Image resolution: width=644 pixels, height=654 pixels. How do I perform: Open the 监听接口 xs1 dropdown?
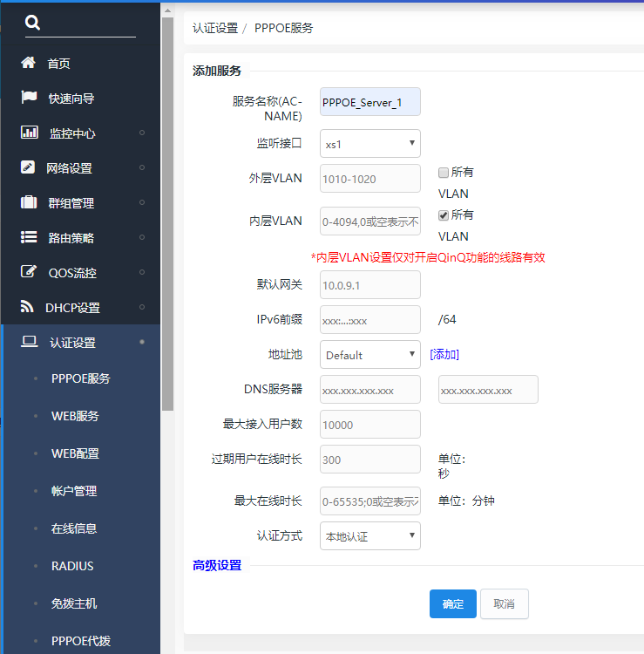point(370,144)
